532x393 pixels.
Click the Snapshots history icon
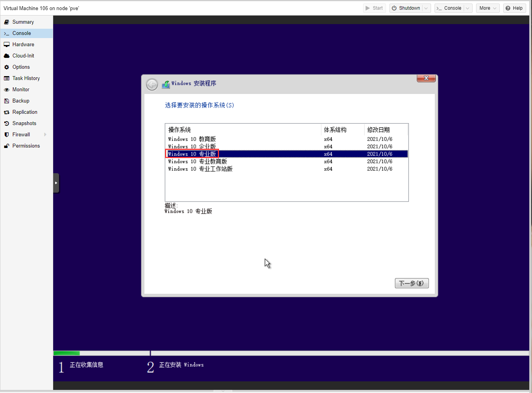click(7, 123)
